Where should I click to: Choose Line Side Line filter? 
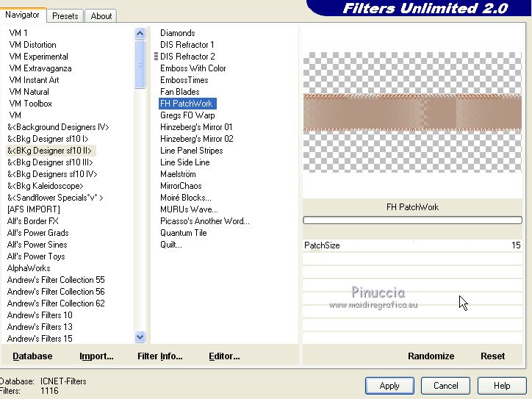pyautogui.click(x=184, y=162)
